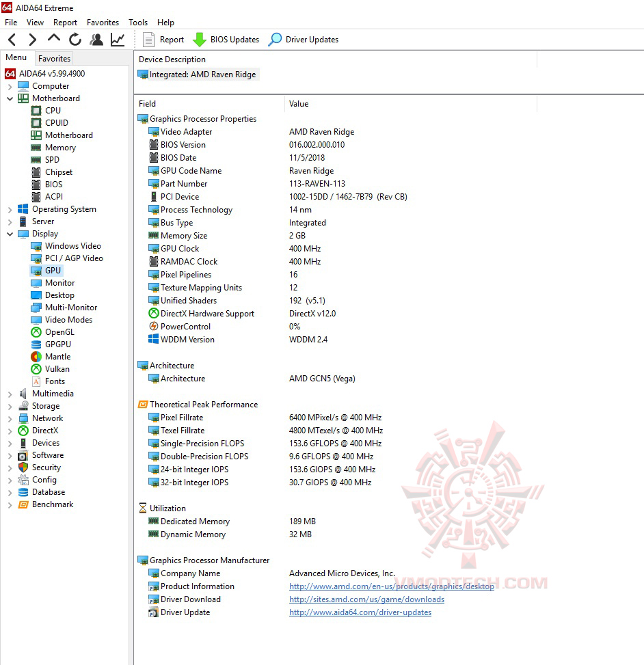Select Integrated: AMD Raven Ridge device
644x665 pixels.
click(x=198, y=74)
